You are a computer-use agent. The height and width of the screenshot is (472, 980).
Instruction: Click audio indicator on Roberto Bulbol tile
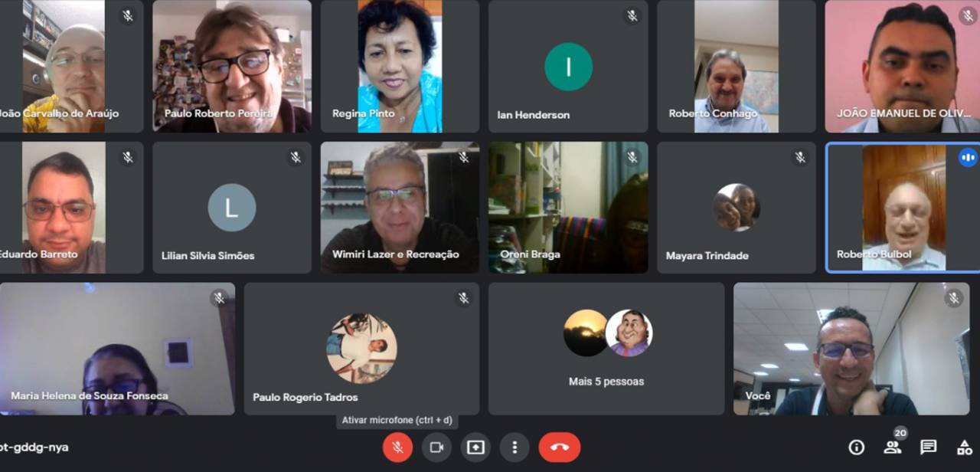[x=968, y=157]
